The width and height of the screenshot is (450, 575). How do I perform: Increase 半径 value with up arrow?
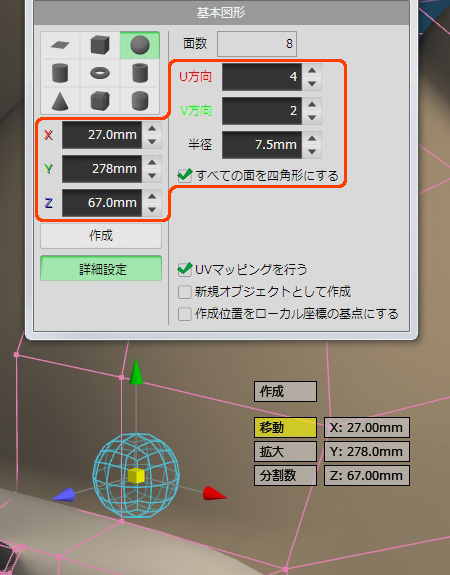312,138
